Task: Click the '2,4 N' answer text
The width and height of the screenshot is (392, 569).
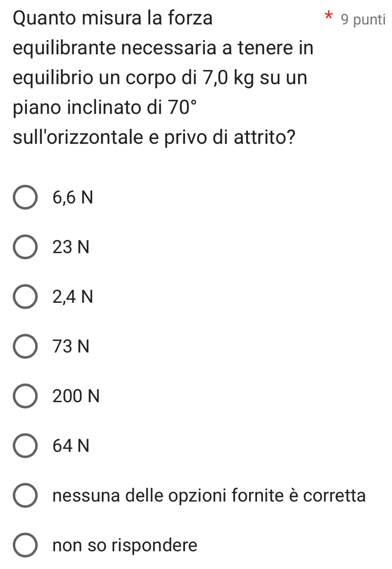Action: [x=73, y=297]
